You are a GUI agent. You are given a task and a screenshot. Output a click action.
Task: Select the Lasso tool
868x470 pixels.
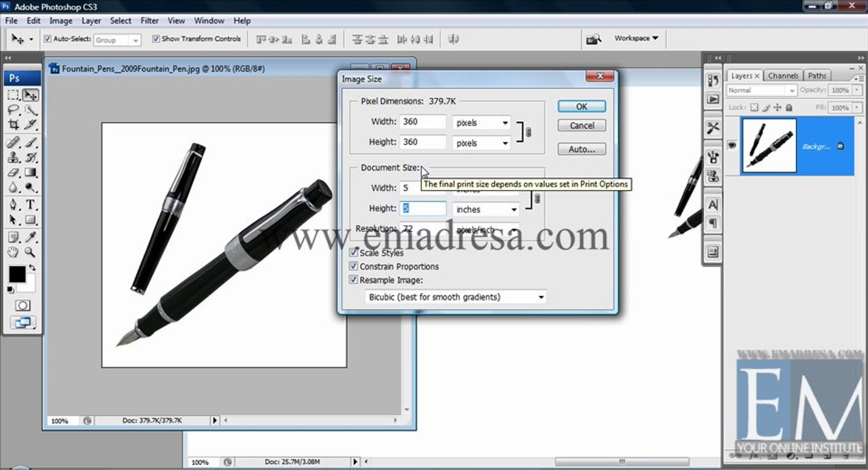pyautogui.click(x=13, y=110)
